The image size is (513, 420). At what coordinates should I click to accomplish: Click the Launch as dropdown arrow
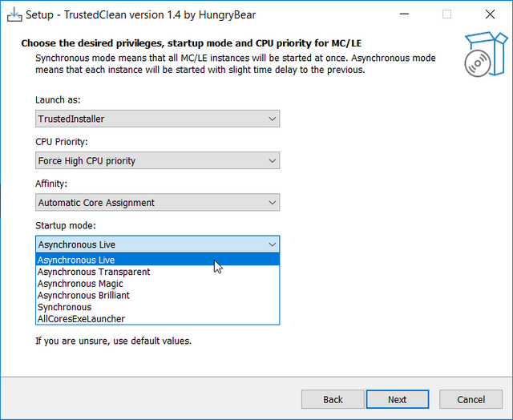272,119
